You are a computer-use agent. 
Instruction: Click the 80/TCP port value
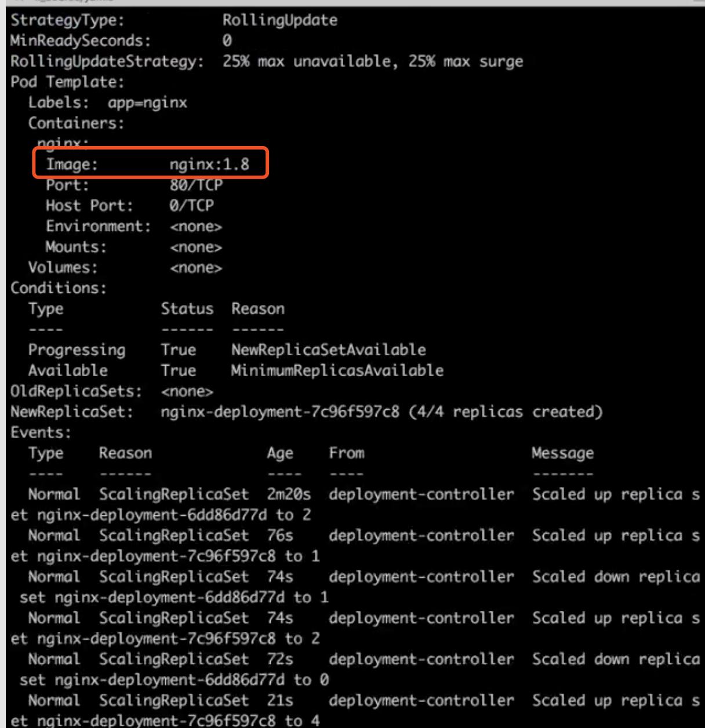click(196, 185)
